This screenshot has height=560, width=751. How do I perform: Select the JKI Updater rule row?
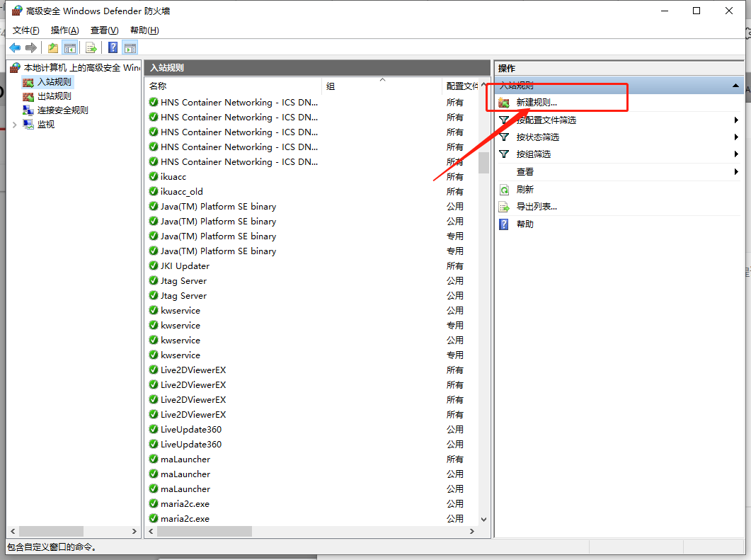click(x=312, y=265)
